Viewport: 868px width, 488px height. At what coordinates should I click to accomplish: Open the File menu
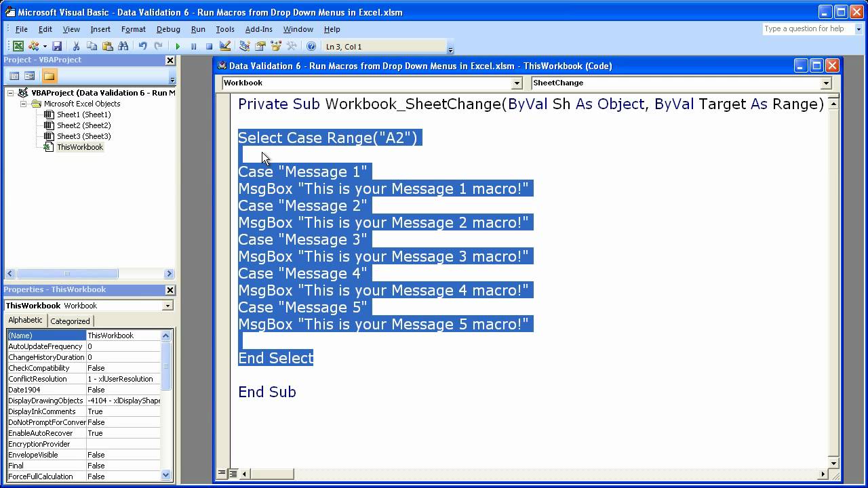click(22, 29)
